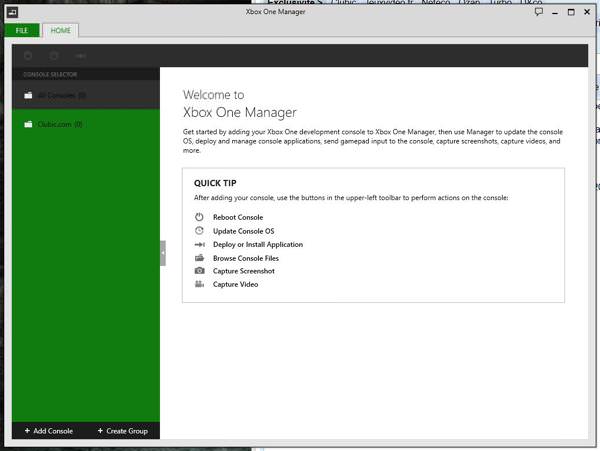Collapse the console selector side panel
The width and height of the screenshot is (600, 451).
click(163, 253)
